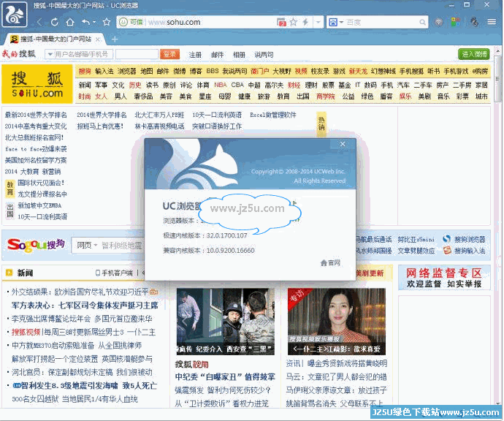Click the police news photo thumbnail

[x=225, y=322]
